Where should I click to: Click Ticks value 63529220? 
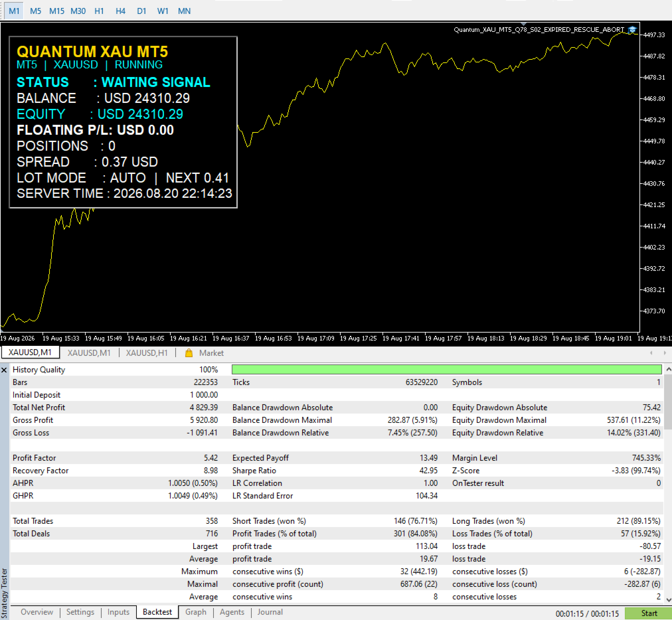pos(421,382)
